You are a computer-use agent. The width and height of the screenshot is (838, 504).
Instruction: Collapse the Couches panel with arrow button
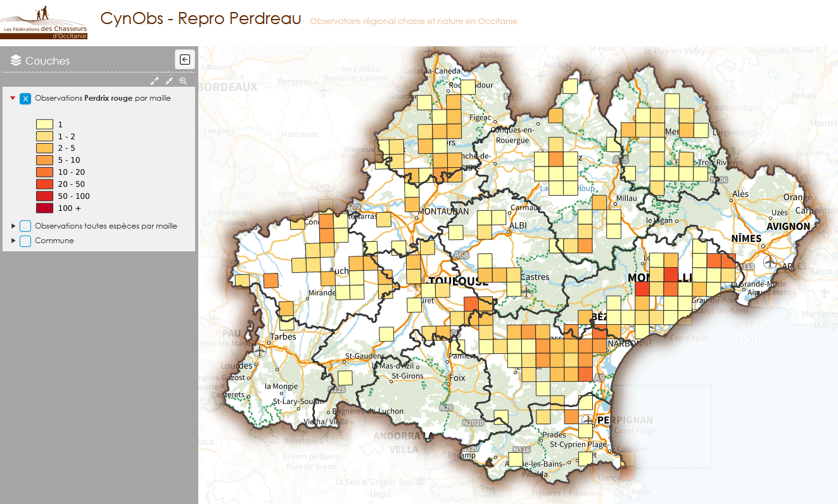184,60
